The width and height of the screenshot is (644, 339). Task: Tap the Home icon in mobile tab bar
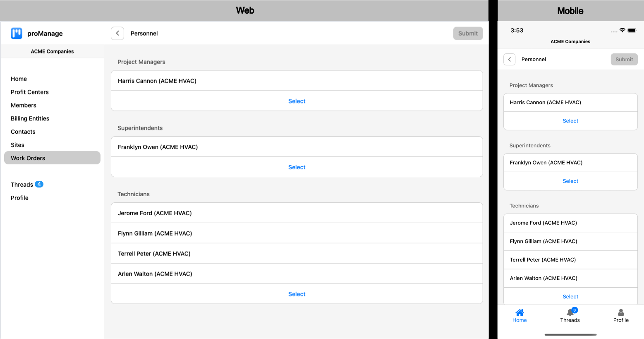coord(520,313)
